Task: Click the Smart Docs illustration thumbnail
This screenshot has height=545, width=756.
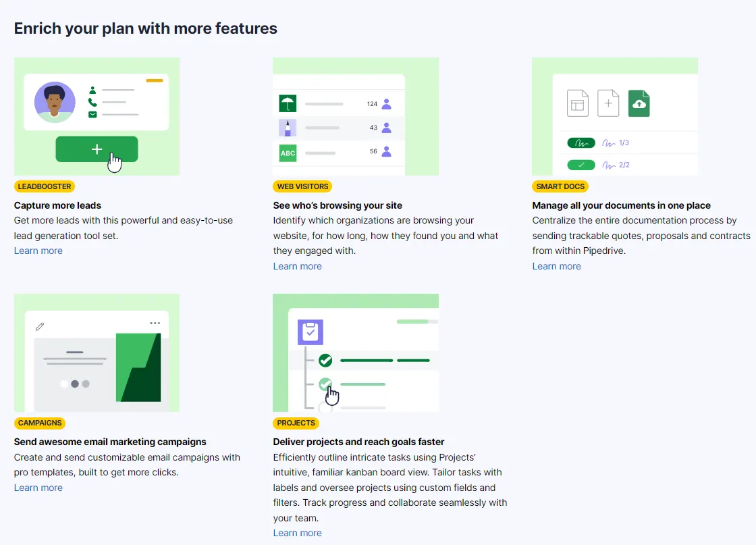Action: [x=615, y=116]
